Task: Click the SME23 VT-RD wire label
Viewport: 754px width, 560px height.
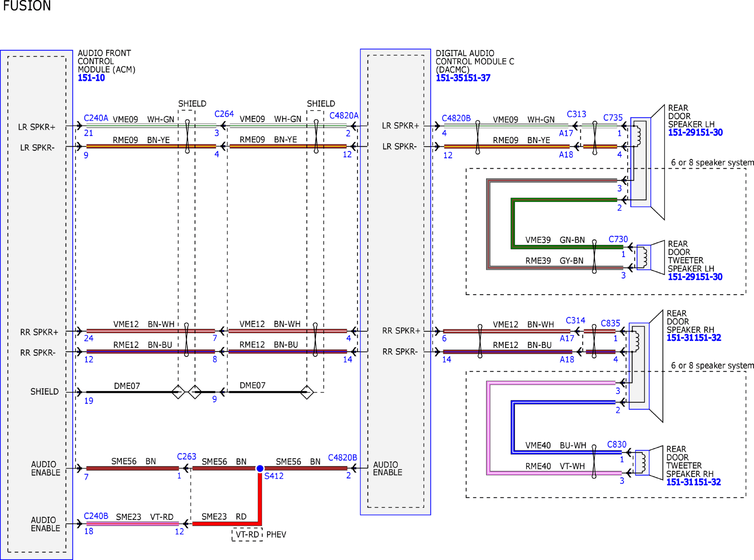Action: [145, 517]
